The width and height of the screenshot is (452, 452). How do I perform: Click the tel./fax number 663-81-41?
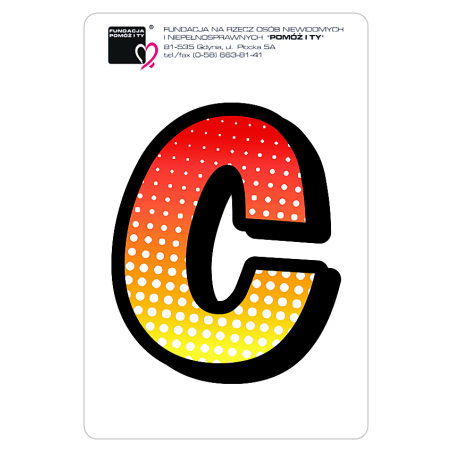241,55
